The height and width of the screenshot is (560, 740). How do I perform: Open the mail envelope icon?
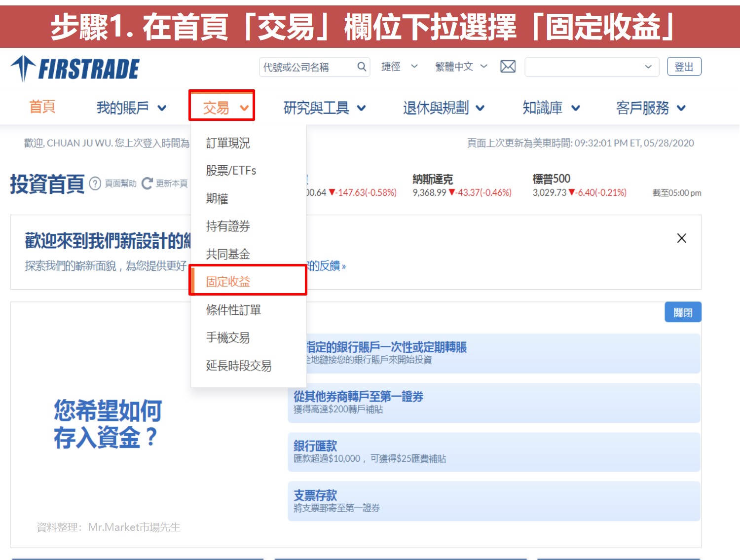tap(508, 67)
